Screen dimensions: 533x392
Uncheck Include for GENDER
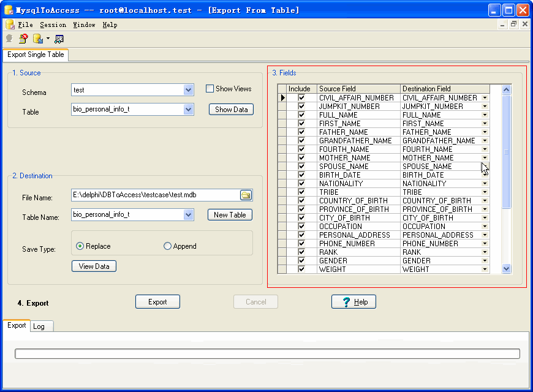pyautogui.click(x=301, y=260)
